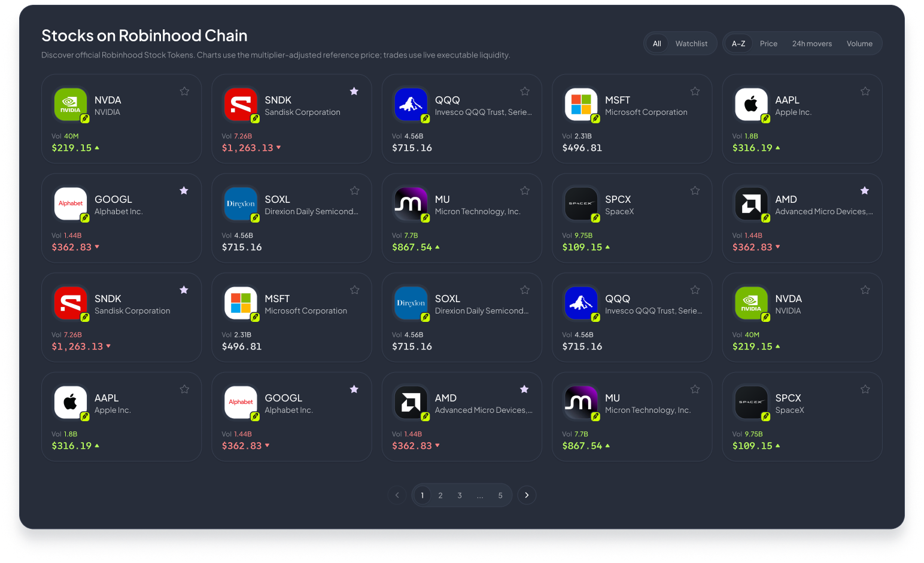Jump to page 3

click(460, 495)
